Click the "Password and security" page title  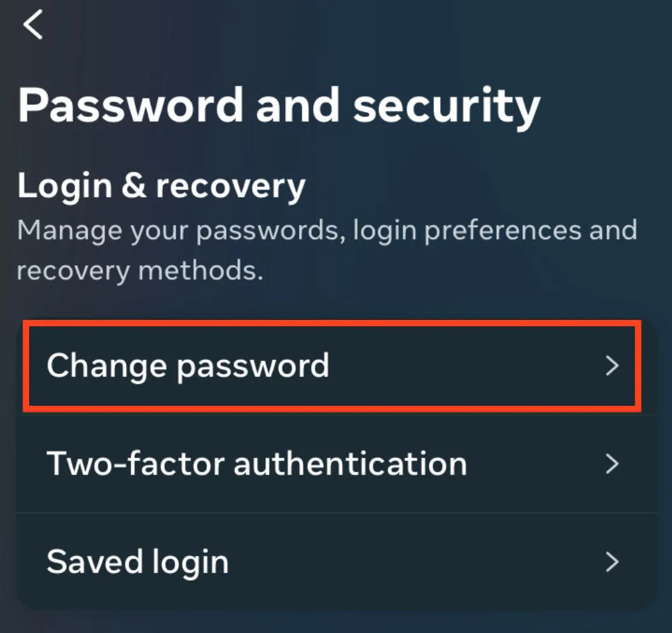point(279,105)
